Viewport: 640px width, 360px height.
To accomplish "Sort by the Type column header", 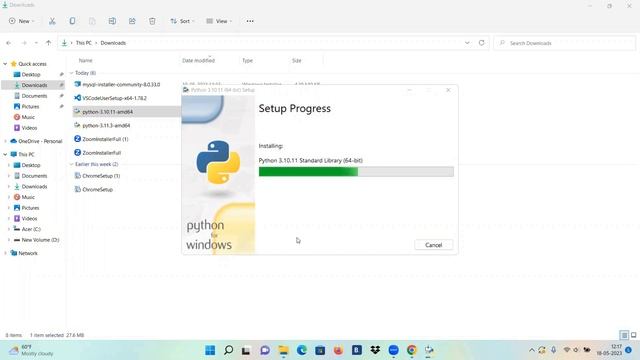I will 247,60.
